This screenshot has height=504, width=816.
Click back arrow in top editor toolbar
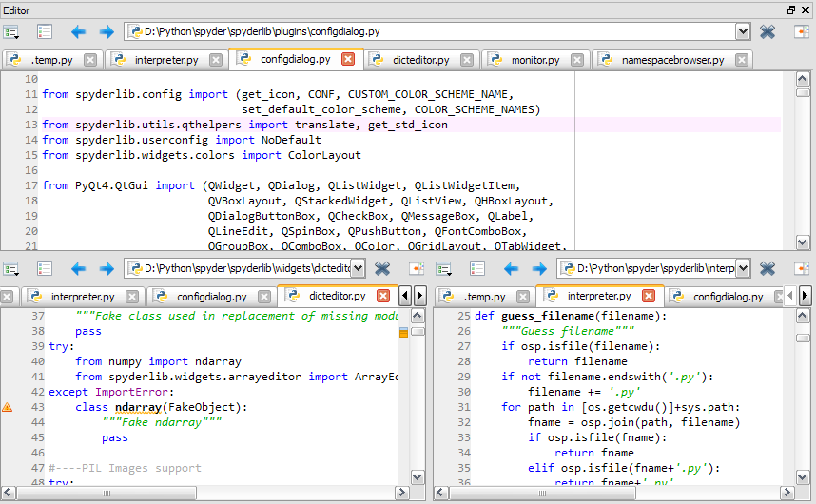point(79,32)
